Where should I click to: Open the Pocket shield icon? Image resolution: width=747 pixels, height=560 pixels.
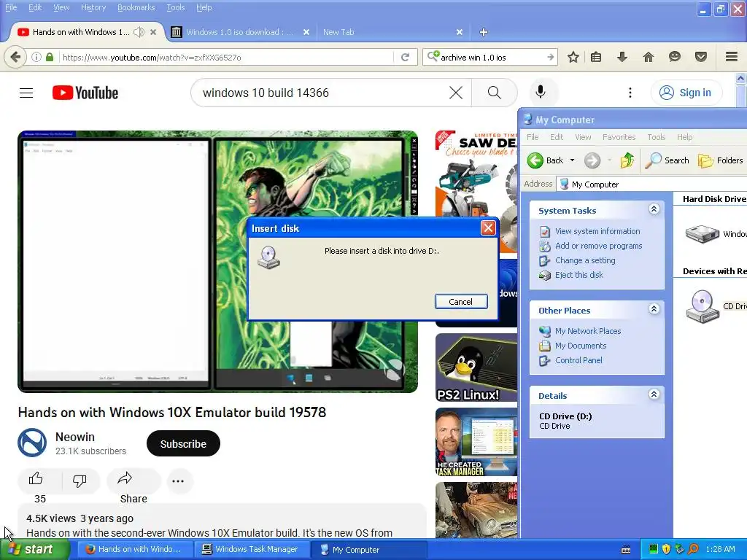point(701,57)
